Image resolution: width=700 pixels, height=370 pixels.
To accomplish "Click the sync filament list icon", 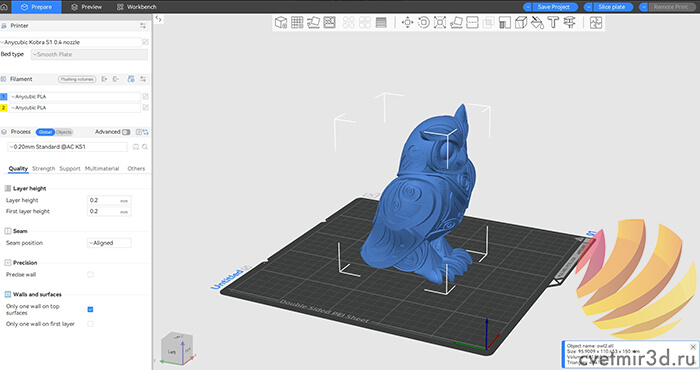I will pos(131,79).
